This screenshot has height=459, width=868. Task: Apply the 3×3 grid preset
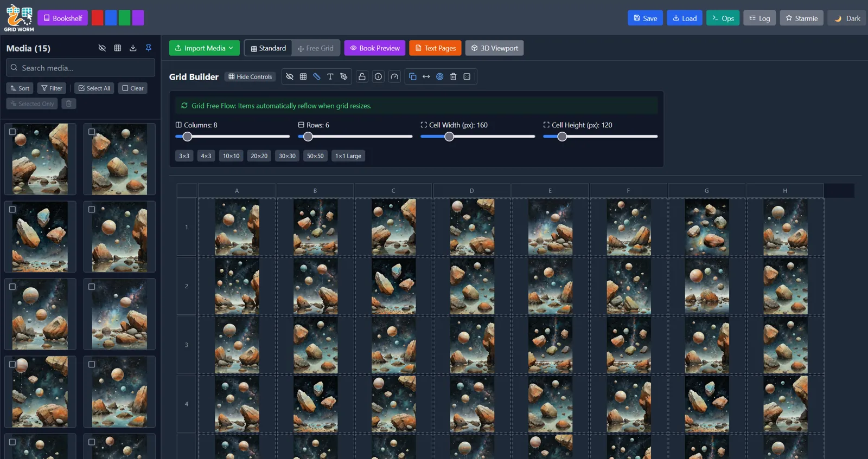coord(184,156)
